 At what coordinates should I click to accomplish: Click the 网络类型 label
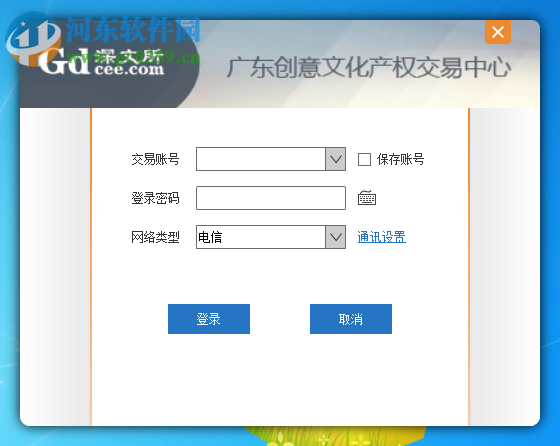(155, 237)
